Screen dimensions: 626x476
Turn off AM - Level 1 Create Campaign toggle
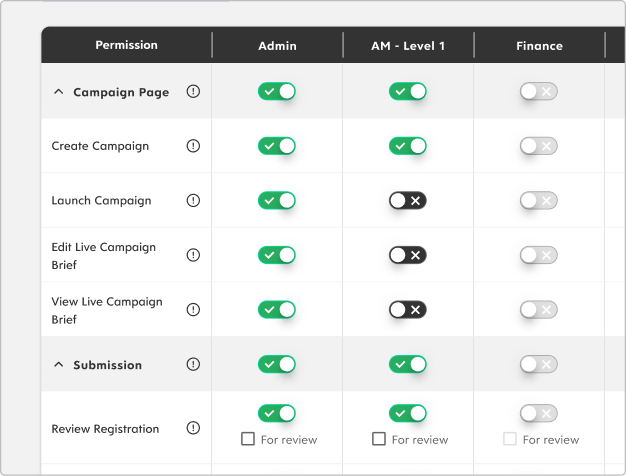[x=408, y=146]
